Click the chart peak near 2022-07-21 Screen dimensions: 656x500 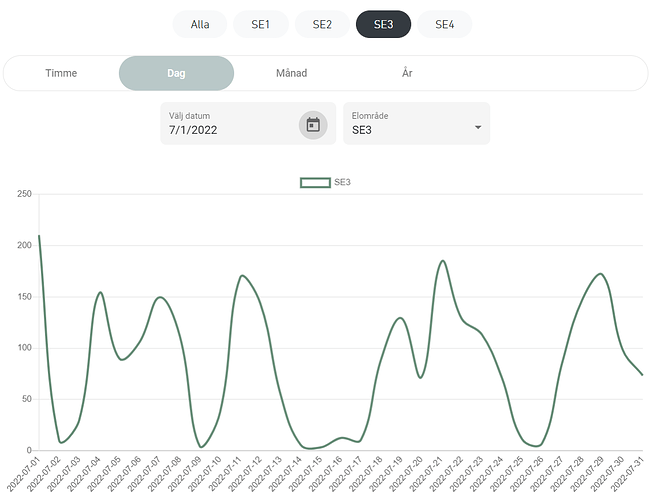click(442, 261)
